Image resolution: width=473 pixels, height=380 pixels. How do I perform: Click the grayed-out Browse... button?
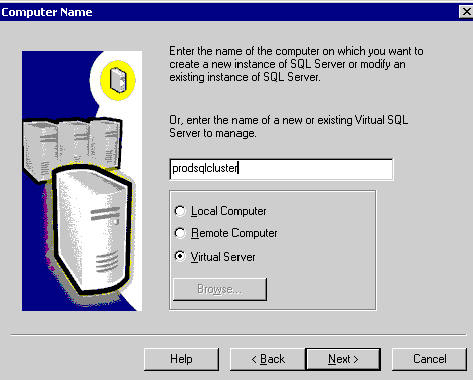[x=220, y=289]
